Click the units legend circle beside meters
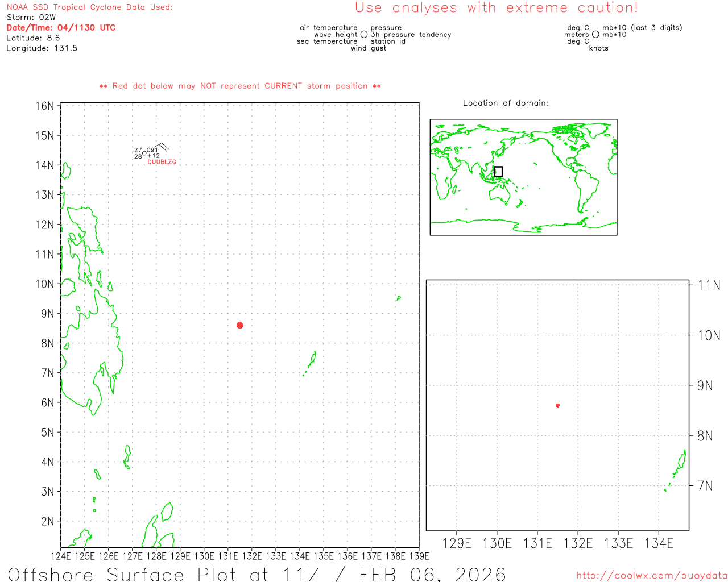The width and height of the screenshot is (728, 582). [595, 35]
